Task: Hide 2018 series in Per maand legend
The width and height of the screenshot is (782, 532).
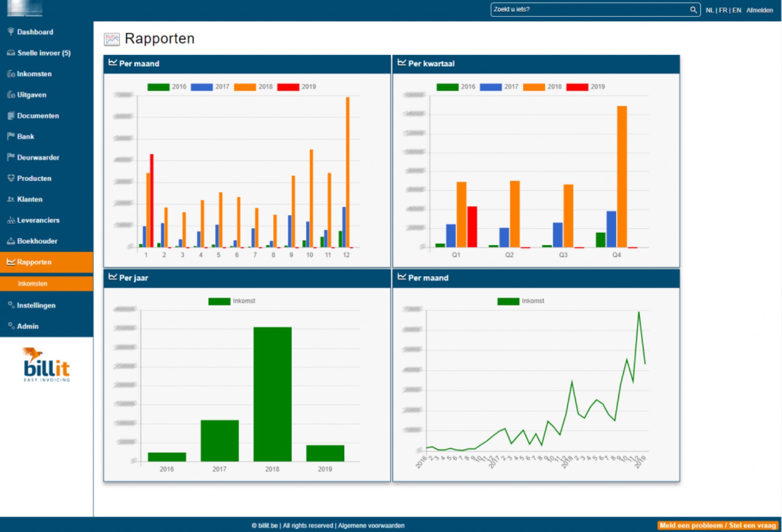Action: click(245, 87)
